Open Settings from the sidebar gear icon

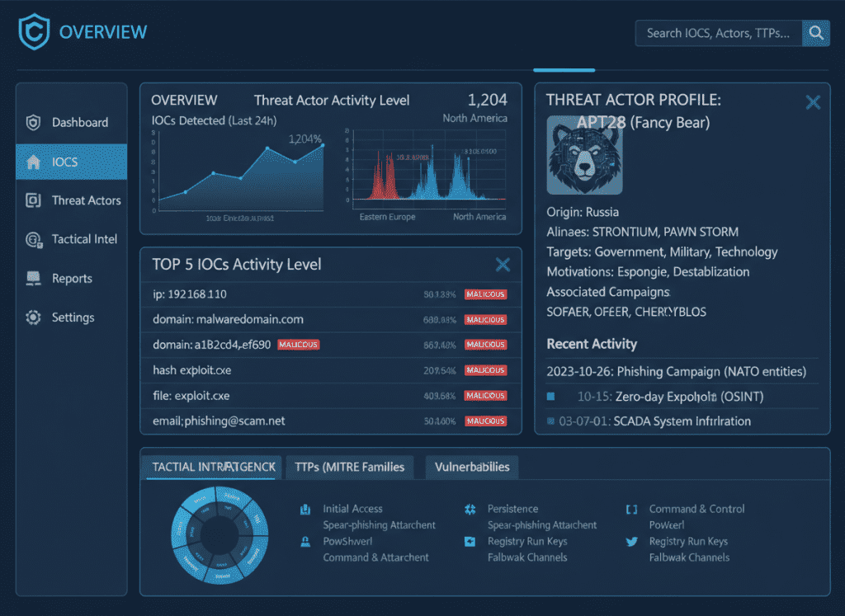tap(34, 317)
